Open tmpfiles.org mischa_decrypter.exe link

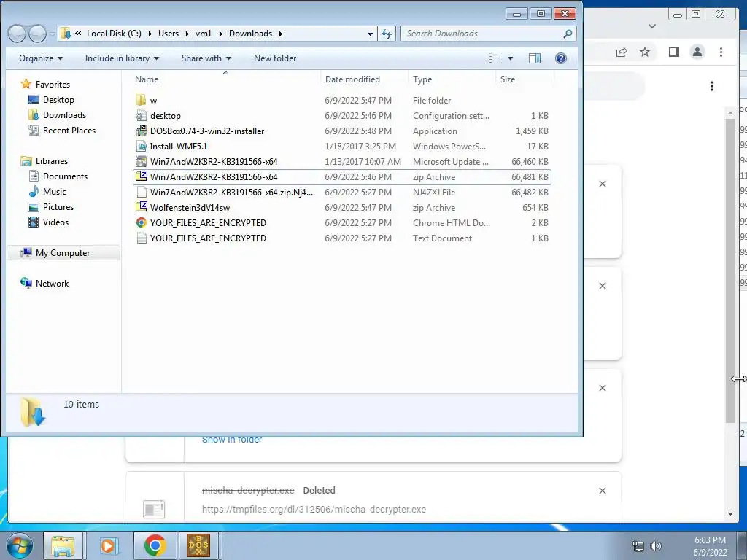pos(314,509)
